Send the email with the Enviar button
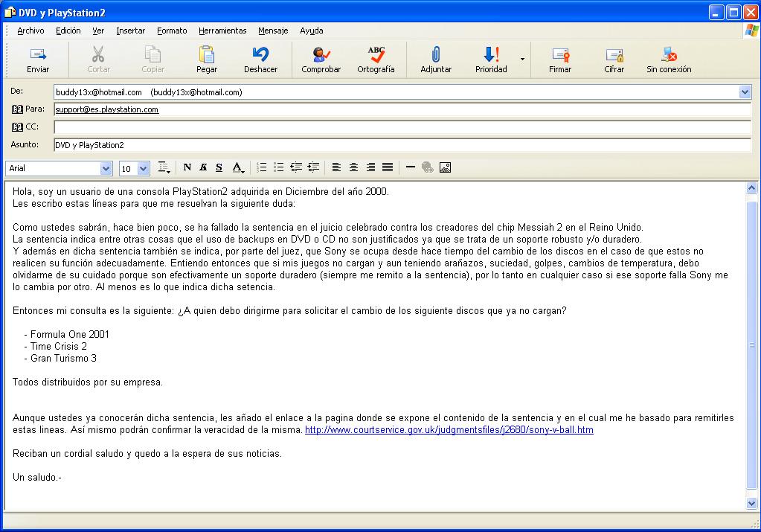The height and width of the screenshot is (532, 761). 38,60
